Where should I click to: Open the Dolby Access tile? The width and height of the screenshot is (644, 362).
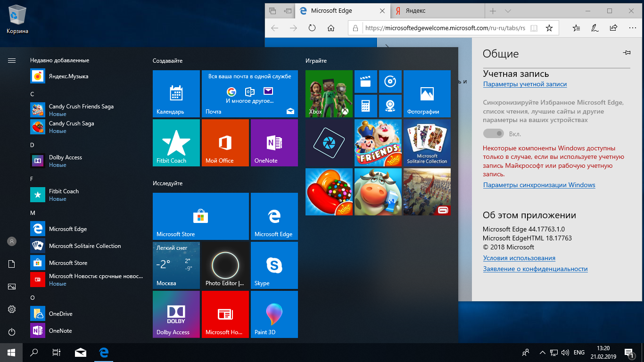[x=176, y=314]
